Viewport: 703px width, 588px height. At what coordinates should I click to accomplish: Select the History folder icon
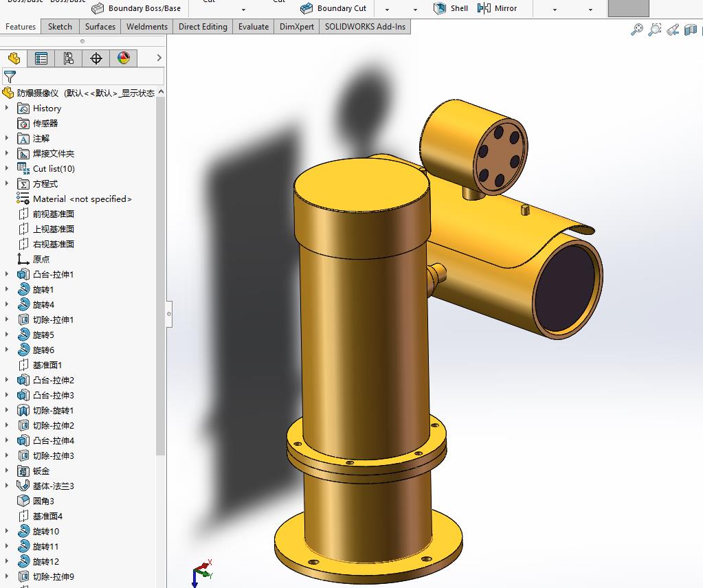tap(23, 109)
